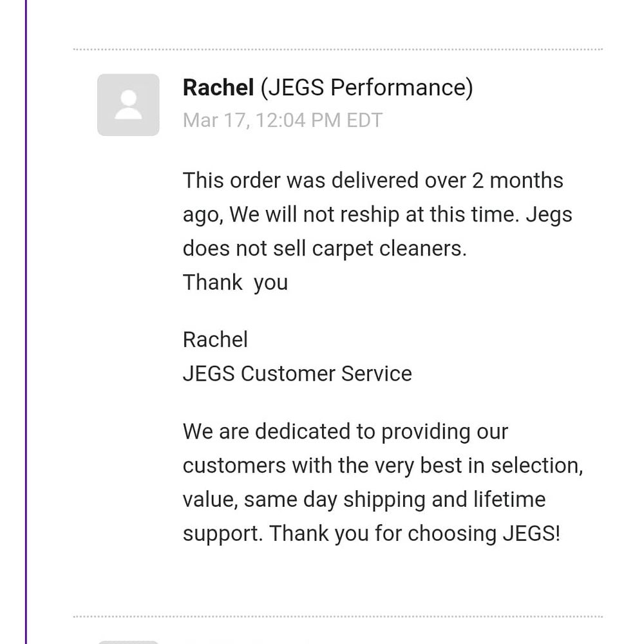Click the dotted divider above Rachel's message
Viewport: 644px width, 644px height.
tap(338, 49)
